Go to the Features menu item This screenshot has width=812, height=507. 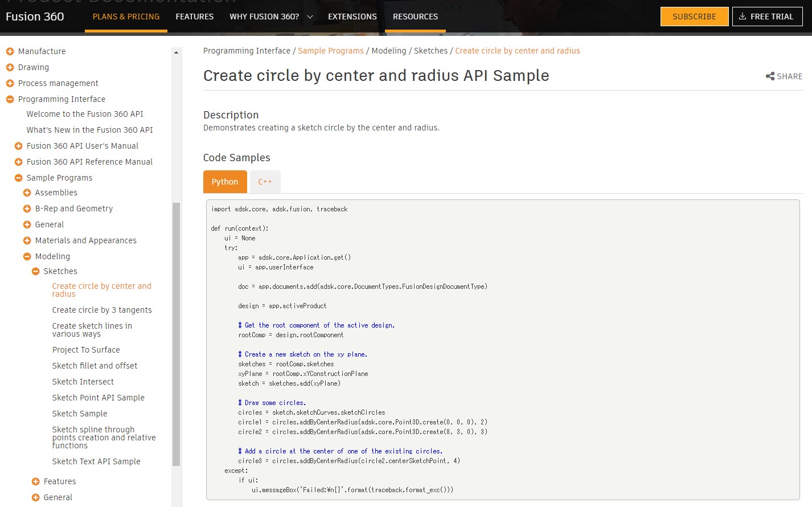tap(195, 17)
